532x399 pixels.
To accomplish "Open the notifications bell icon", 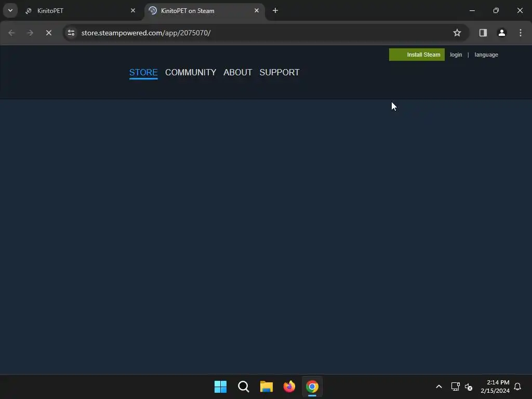I will tap(517, 387).
